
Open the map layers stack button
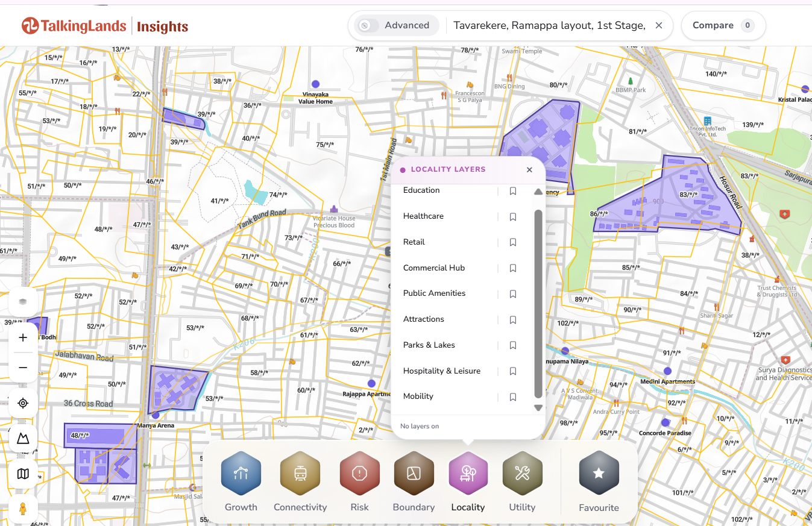[24, 301]
